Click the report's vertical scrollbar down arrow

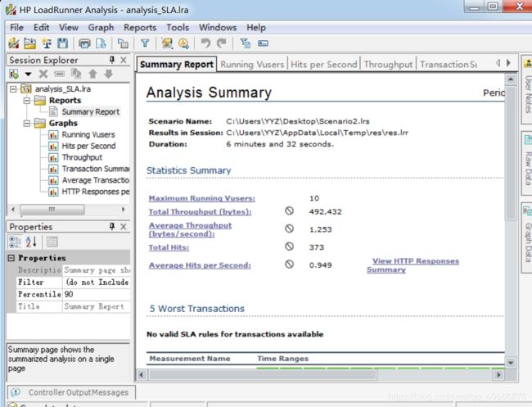(x=511, y=363)
